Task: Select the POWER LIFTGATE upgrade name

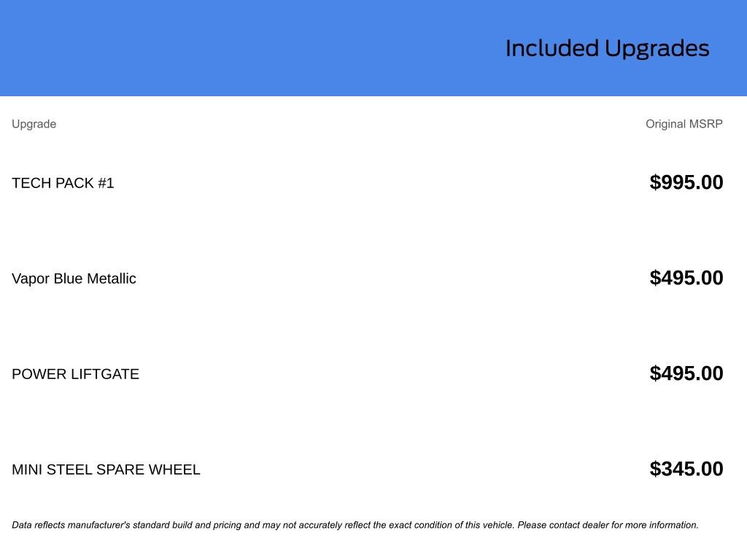Action: click(75, 374)
